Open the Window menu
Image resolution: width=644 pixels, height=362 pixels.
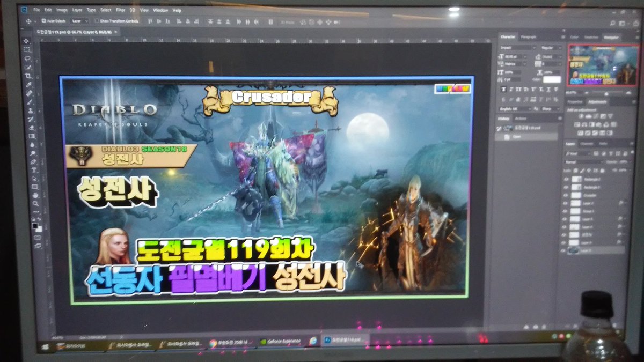pos(160,10)
